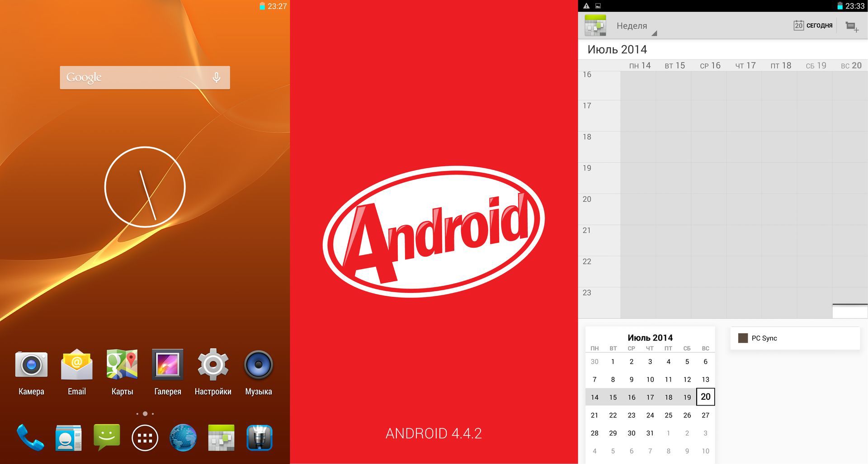This screenshot has width=868, height=464.
Task: Tap the current-time slot in Sunday column
Action: point(850,311)
